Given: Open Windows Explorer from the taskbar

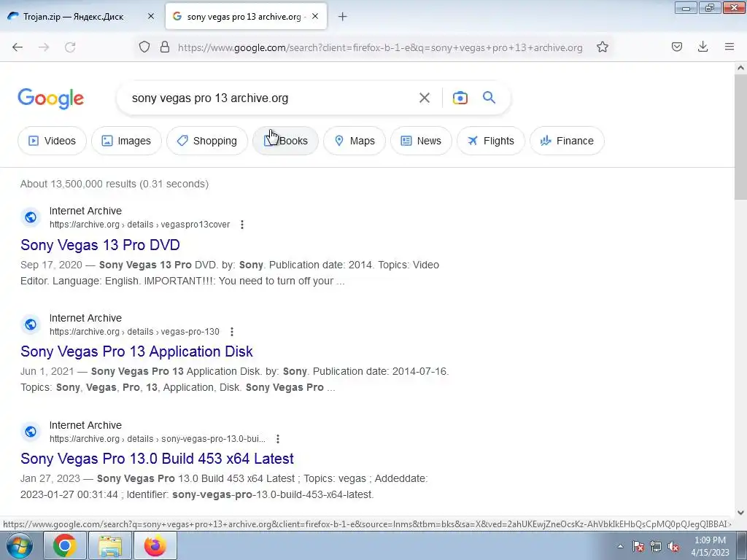Looking at the screenshot, I should 109,545.
